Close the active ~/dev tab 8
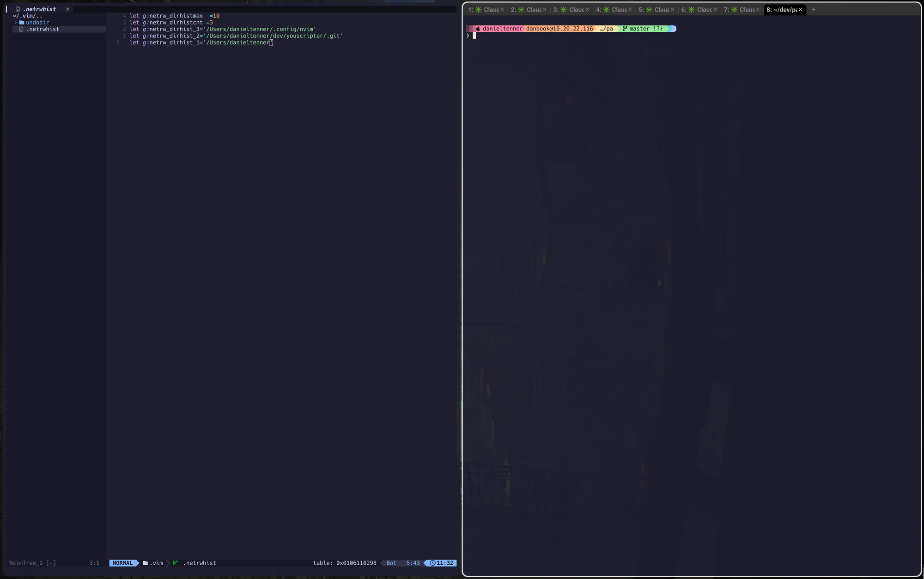 pos(801,10)
